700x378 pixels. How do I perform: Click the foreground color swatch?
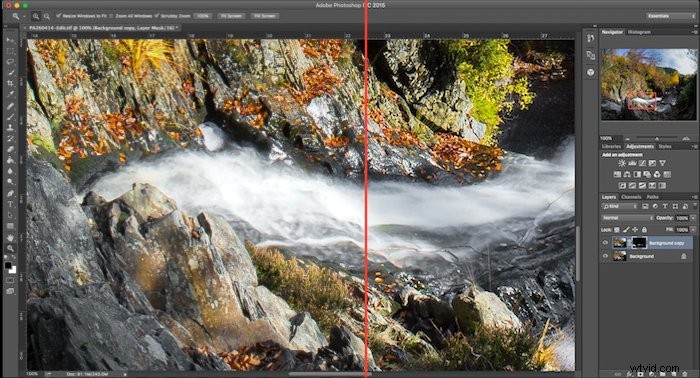(8, 266)
